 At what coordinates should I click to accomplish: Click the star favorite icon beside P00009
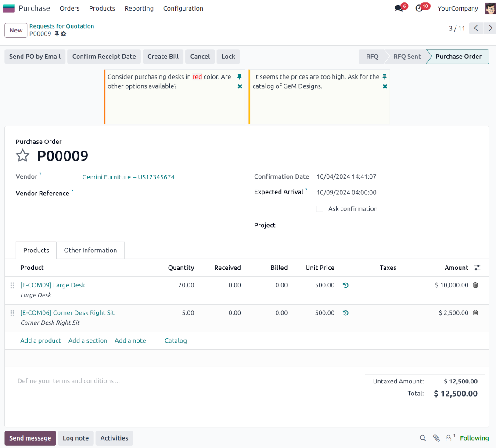(22, 155)
